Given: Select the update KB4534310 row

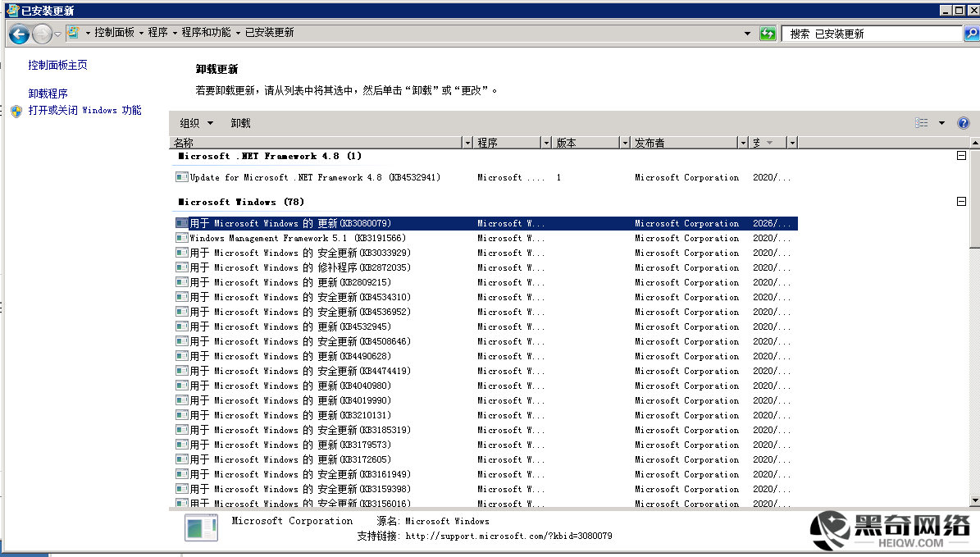Looking at the screenshot, I should point(300,297).
